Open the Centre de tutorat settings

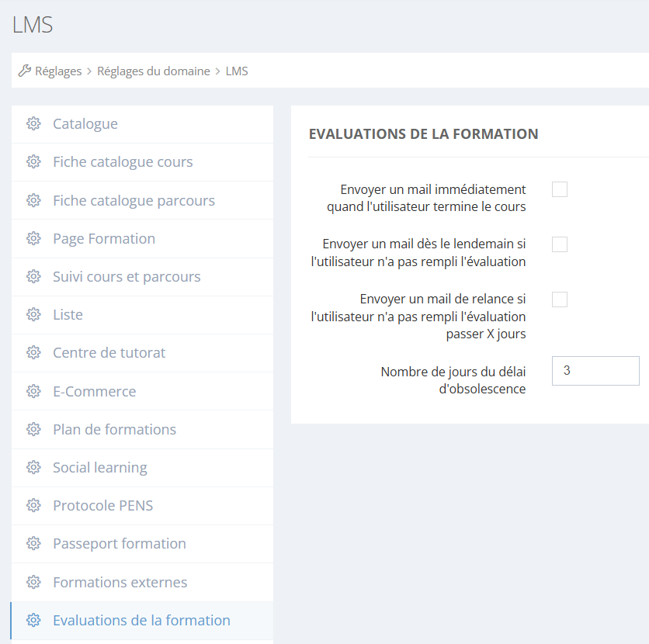[x=109, y=353]
